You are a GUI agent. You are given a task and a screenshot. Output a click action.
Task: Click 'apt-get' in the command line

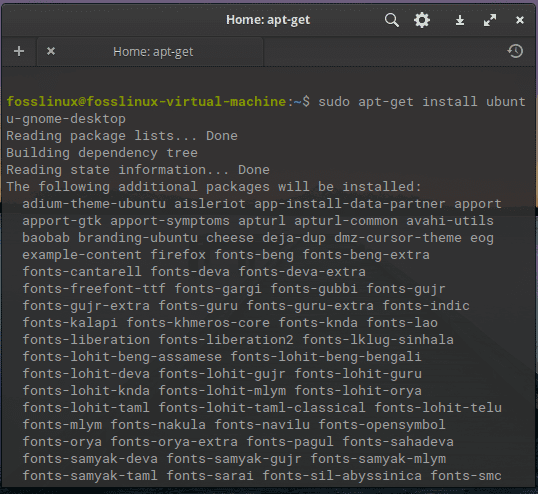click(386, 102)
